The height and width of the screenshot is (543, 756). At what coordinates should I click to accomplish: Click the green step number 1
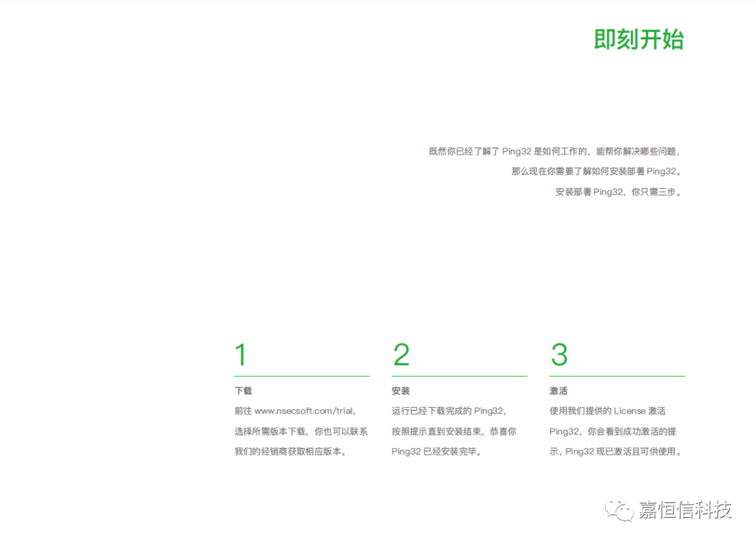[x=241, y=355]
